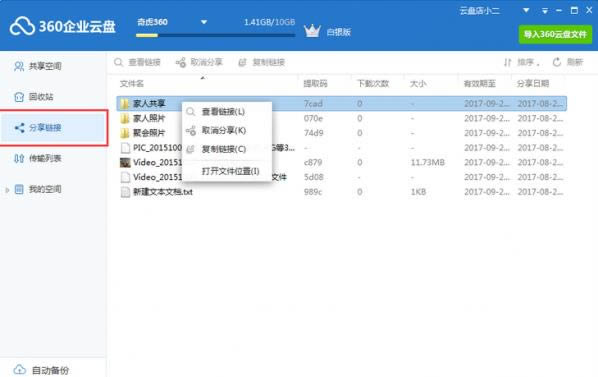Screen dimensions: 598x377
Task: Choose 查看链接(L) in the context menu
Action: coord(227,112)
